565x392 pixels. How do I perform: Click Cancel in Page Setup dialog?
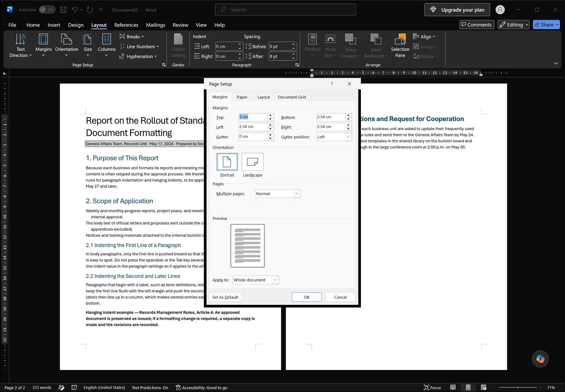(340, 297)
